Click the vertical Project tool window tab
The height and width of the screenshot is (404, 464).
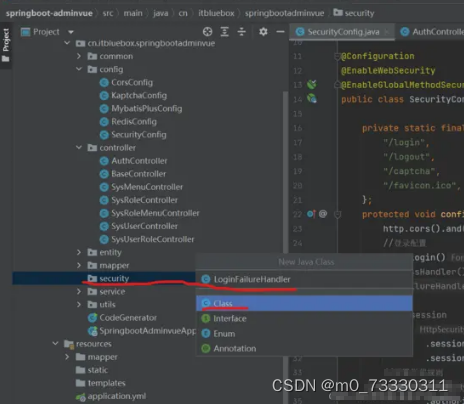tap(6, 45)
